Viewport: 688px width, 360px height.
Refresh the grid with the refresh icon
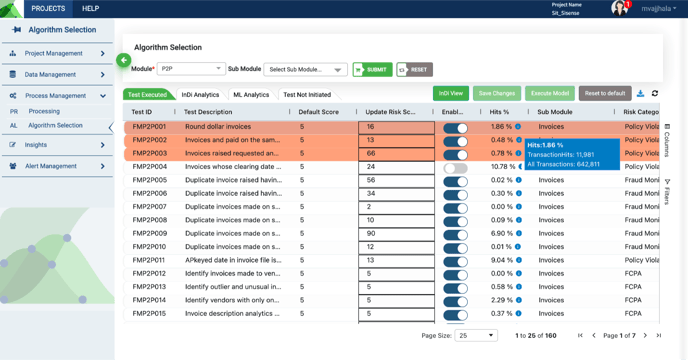655,93
